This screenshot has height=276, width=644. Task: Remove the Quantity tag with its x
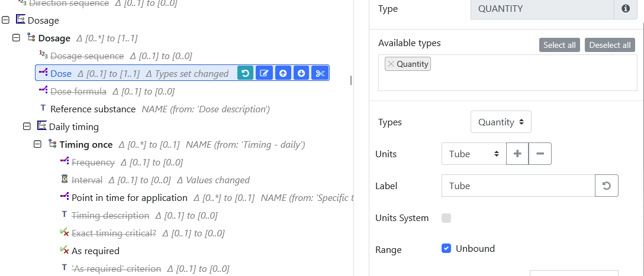(x=391, y=64)
